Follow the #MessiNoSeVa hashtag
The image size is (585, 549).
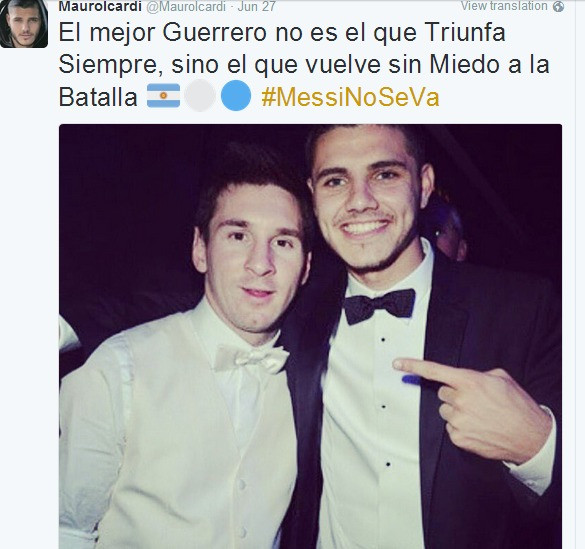pyautogui.click(x=350, y=97)
